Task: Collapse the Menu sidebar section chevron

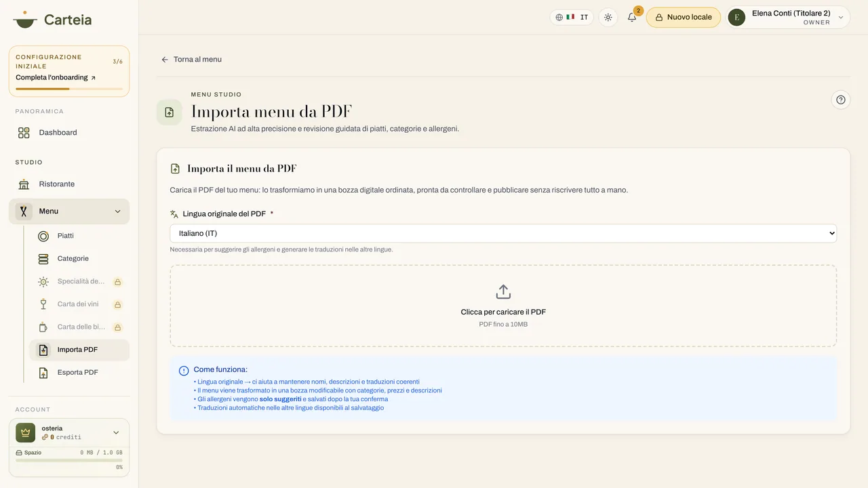Action: point(117,211)
